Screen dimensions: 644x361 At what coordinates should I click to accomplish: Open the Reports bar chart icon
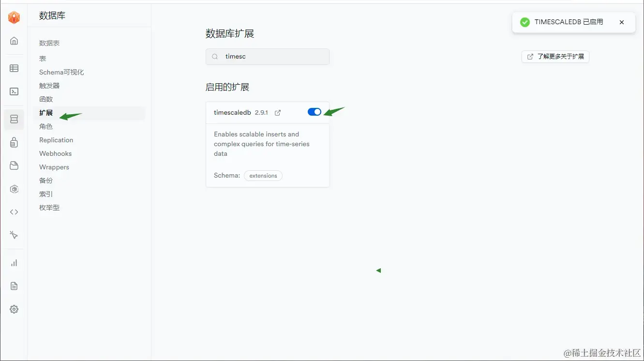[14, 263]
